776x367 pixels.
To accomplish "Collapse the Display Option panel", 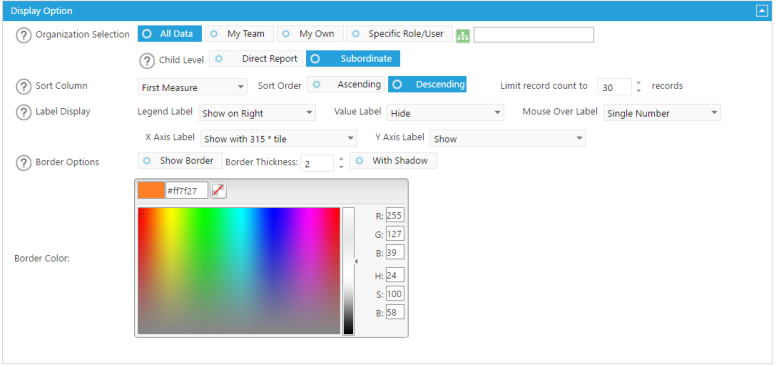I will click(761, 11).
